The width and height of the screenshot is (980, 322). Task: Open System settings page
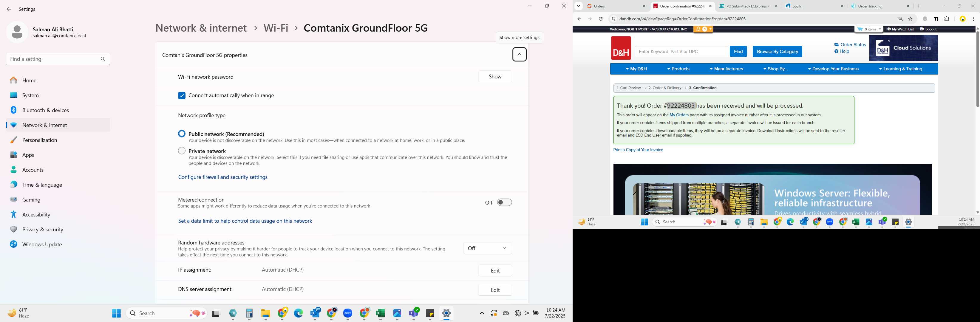[x=58, y=95]
